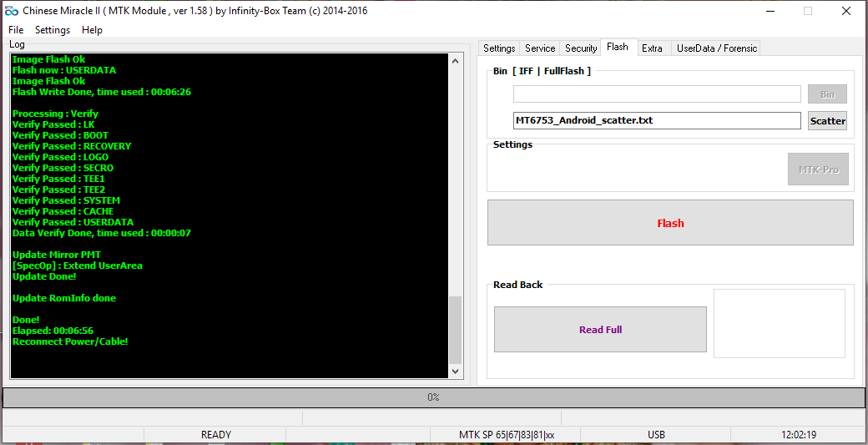Close the Chinese Miracle II window
This screenshot has width=868, height=445.
tap(845, 11)
